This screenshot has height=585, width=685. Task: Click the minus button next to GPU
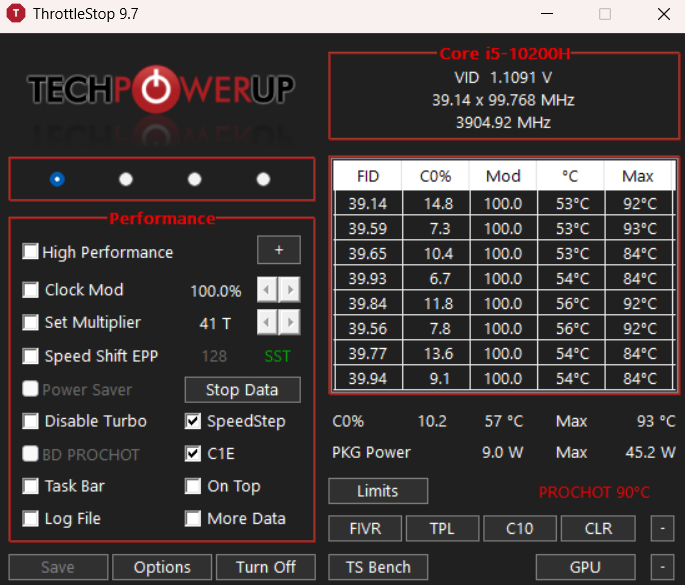pos(662,567)
